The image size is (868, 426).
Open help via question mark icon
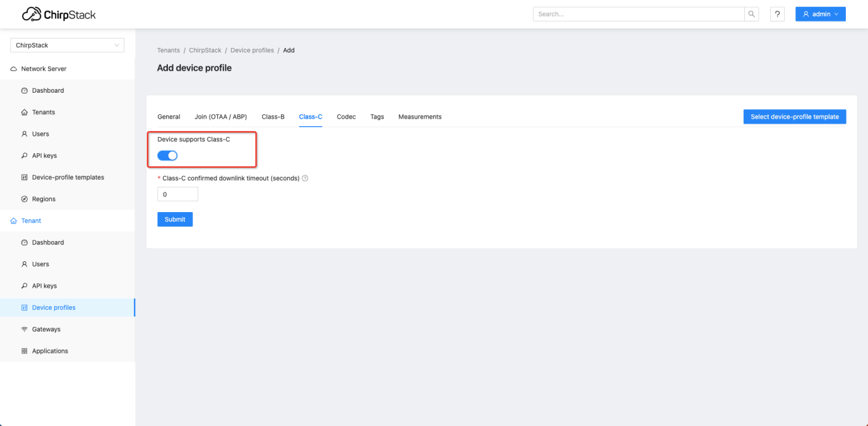[777, 14]
